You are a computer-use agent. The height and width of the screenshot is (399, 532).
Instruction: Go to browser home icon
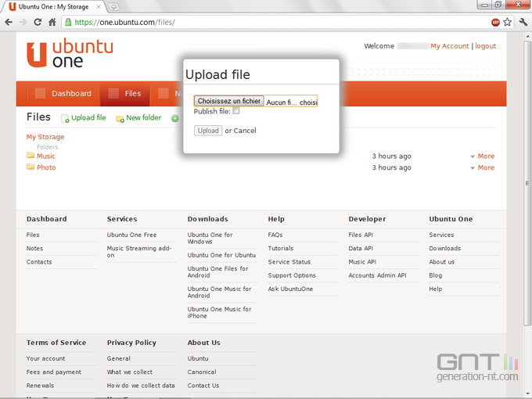coord(52,23)
